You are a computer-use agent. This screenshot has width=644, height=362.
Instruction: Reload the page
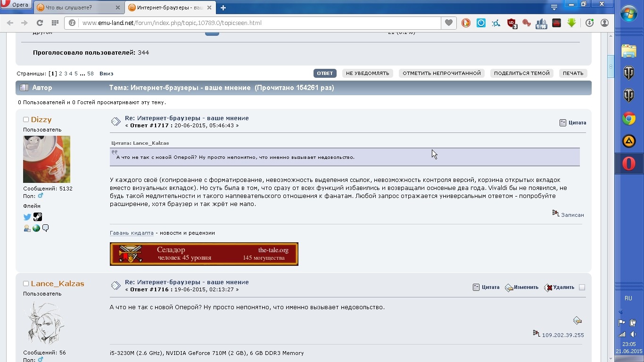click(x=40, y=23)
